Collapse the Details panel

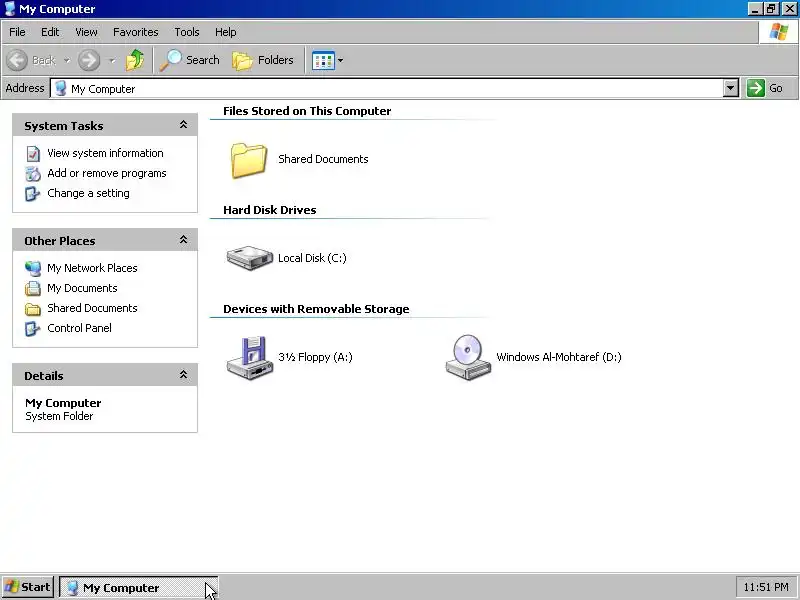point(183,375)
